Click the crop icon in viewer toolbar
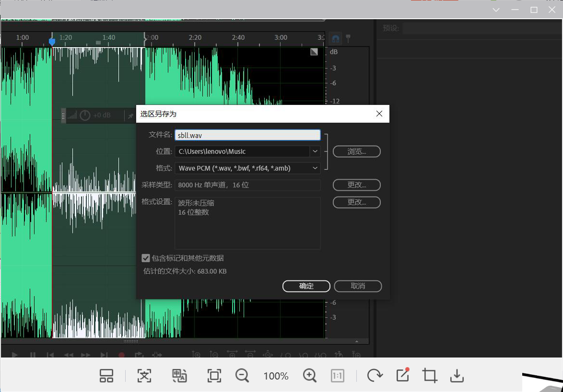The width and height of the screenshot is (563, 392). [430, 376]
